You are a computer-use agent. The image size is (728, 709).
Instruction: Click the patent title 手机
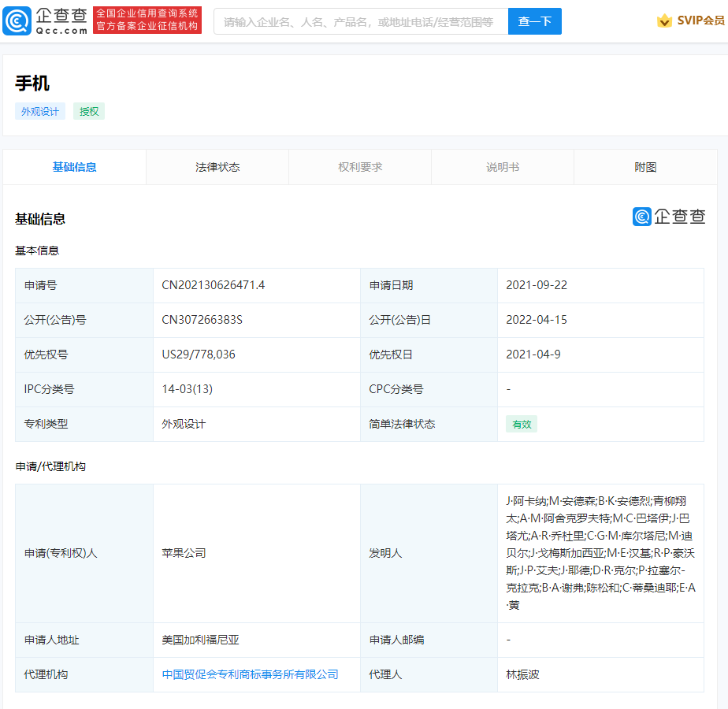pyautogui.click(x=32, y=84)
